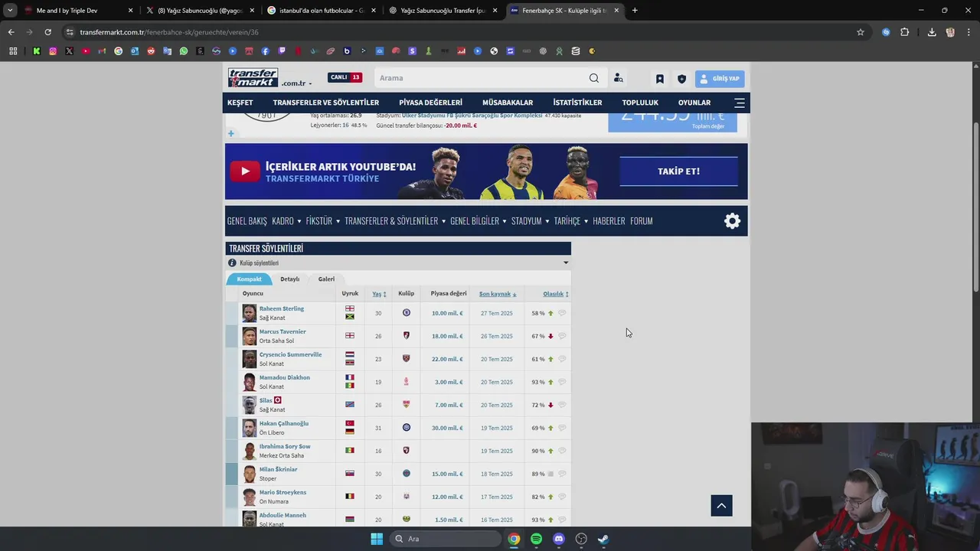Image resolution: width=980 pixels, height=551 pixels.
Task: Click the Windows taskbar Ara search box
Action: 446,539
